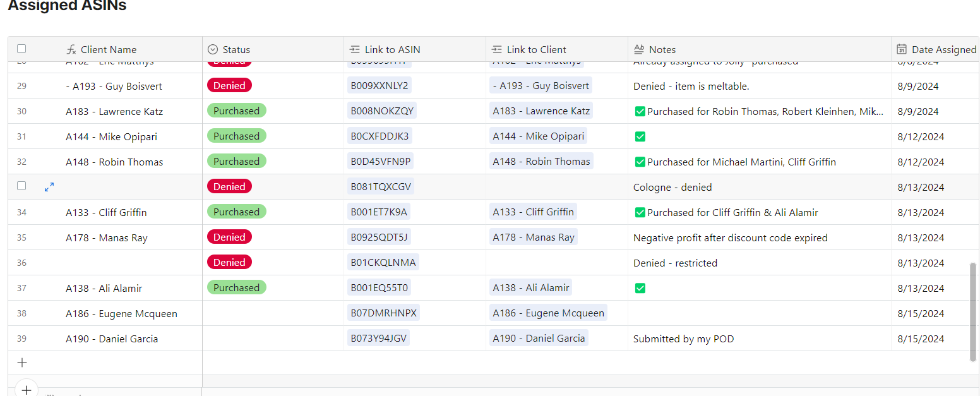Click the Link to Client column icon

click(x=497, y=50)
